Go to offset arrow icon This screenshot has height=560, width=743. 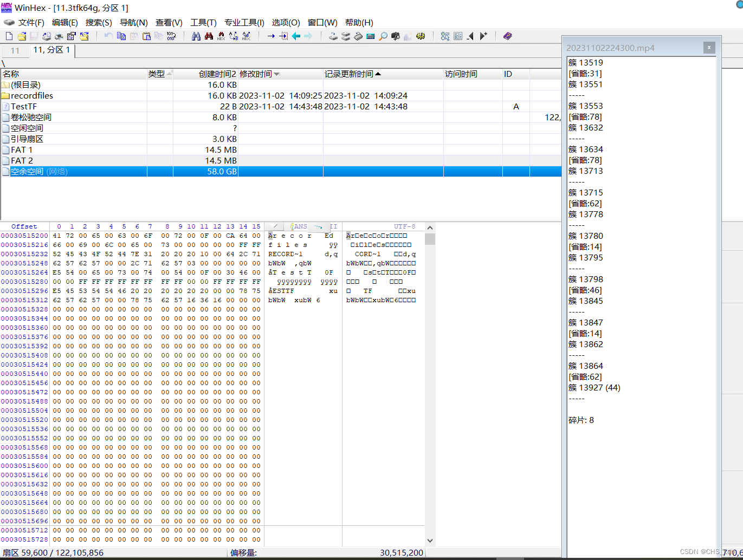pos(271,36)
